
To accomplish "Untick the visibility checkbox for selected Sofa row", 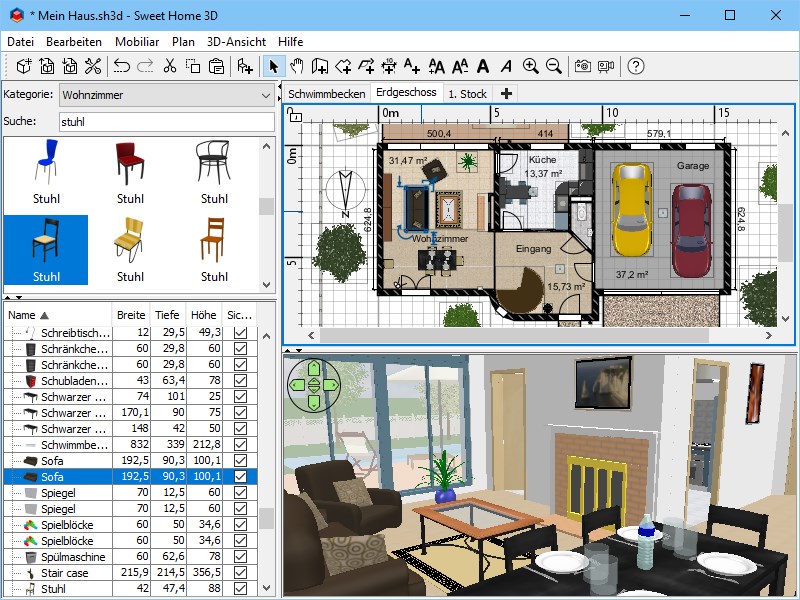I will tap(240, 477).
